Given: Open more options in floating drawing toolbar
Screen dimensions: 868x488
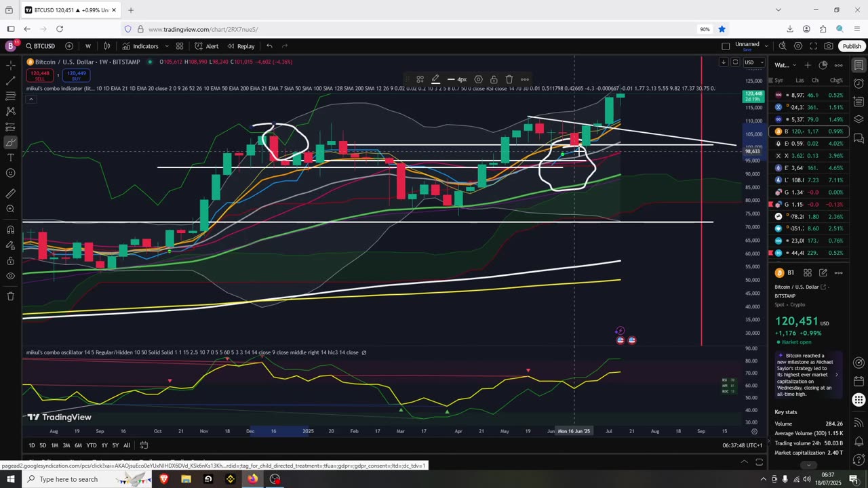Looking at the screenshot, I should pyautogui.click(x=525, y=79).
